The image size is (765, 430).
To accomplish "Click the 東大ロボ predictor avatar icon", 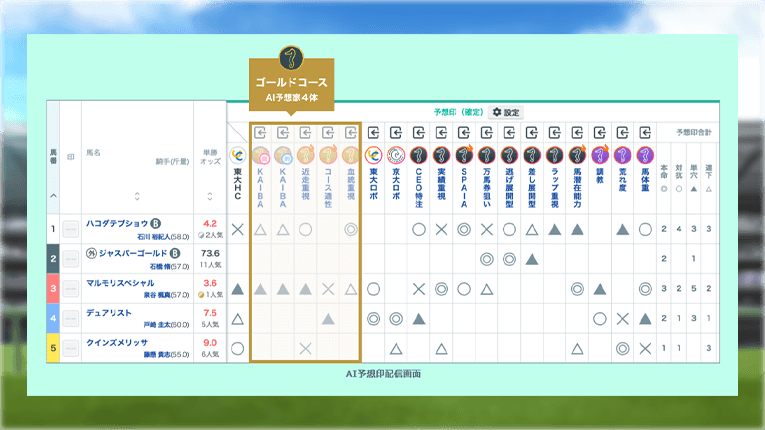I will tap(373, 155).
